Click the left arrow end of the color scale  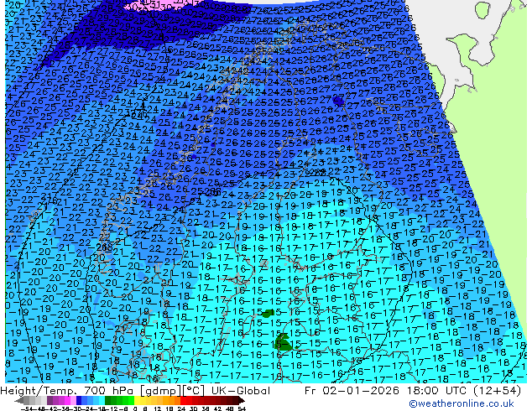(x=18, y=401)
